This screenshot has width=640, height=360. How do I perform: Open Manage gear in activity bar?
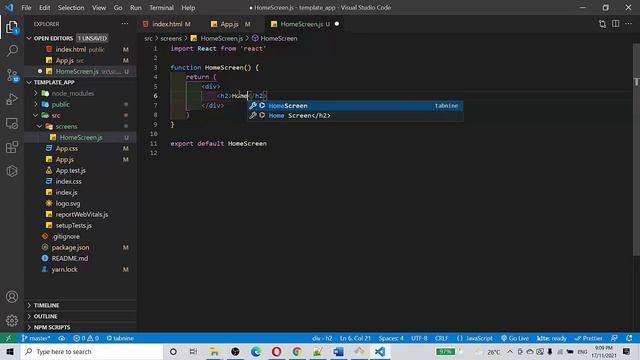[x=12, y=320]
